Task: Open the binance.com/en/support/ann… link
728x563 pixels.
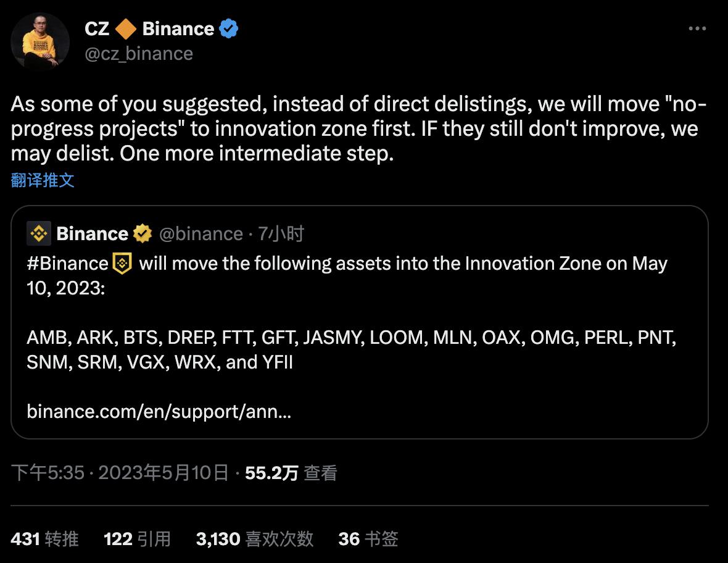Action: tap(159, 411)
